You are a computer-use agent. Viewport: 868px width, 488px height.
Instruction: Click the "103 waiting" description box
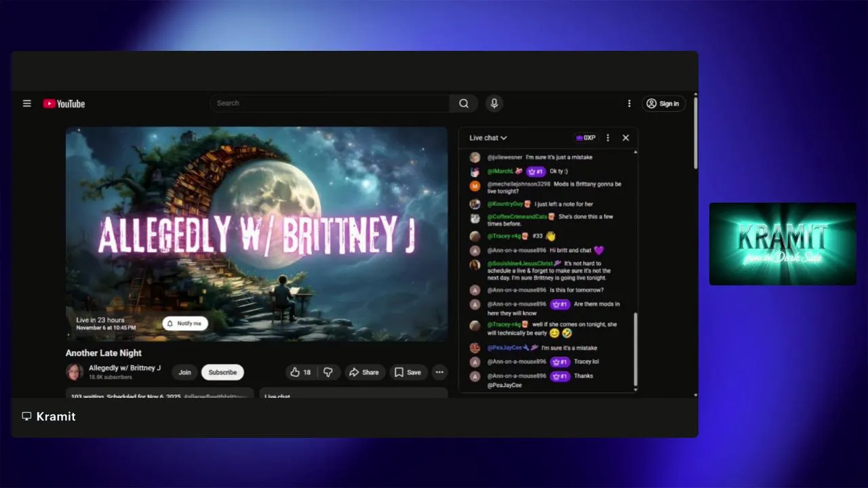click(160, 393)
